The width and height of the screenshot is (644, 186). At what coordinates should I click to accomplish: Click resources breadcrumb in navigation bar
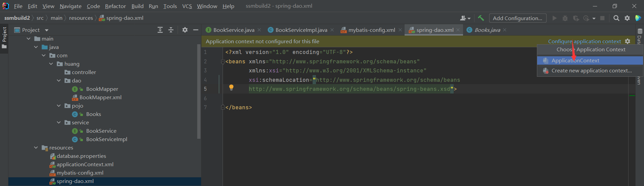pyautogui.click(x=81, y=18)
